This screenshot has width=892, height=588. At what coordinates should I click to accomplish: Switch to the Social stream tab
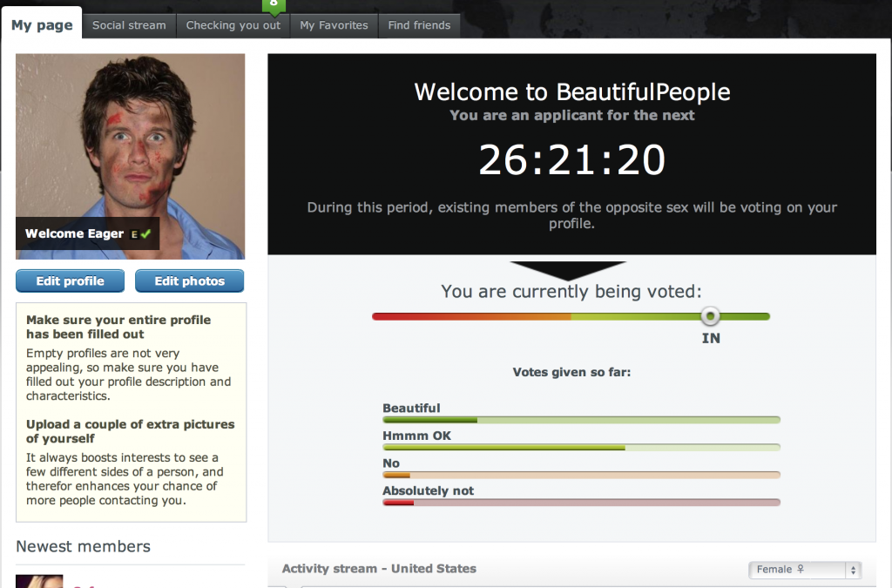tap(129, 25)
